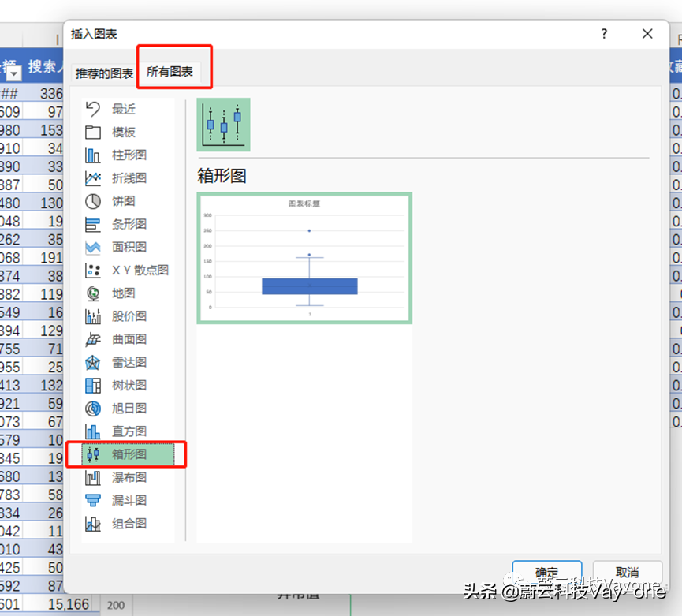
Task: Open the dialog help via question mark
Action: click(x=603, y=34)
